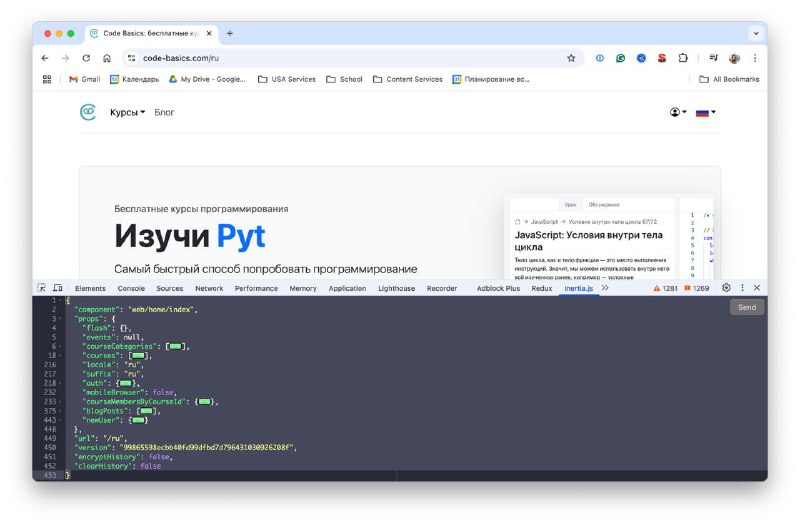Open the blue round extension icon

coord(641,58)
